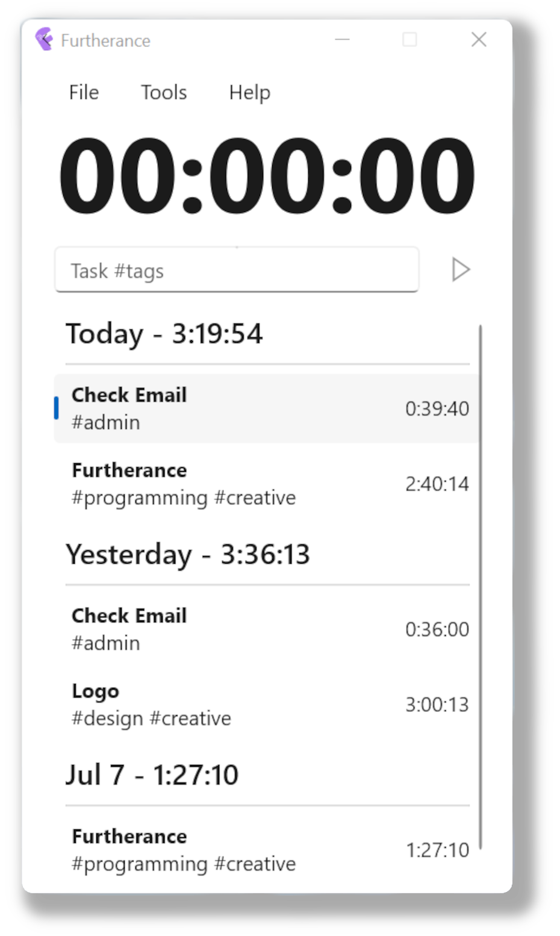The height and width of the screenshot is (936, 560).
Task: Open the Logo design task entry
Action: (x=267, y=704)
